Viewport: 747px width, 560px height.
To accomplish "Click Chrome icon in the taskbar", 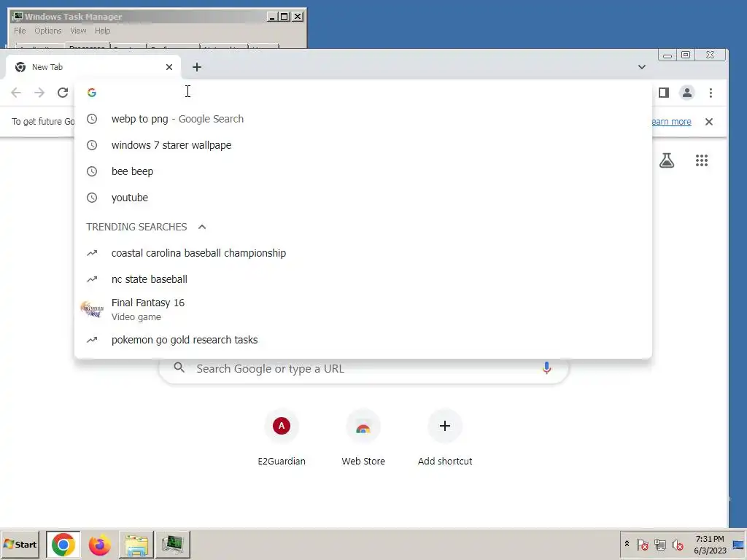I will click(x=63, y=544).
